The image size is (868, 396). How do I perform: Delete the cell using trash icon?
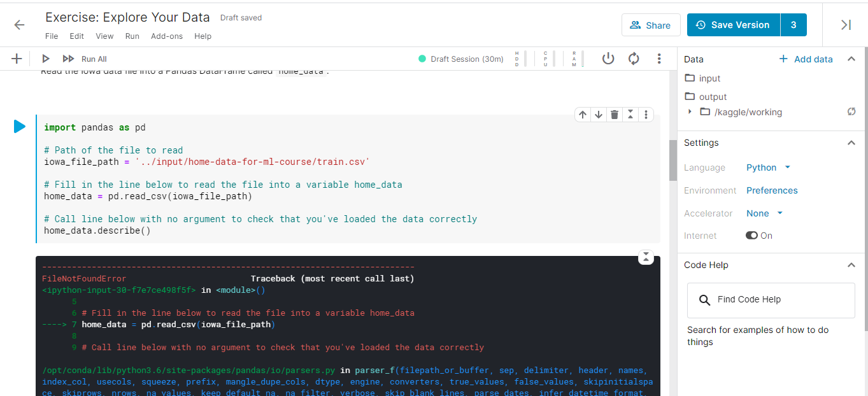615,115
